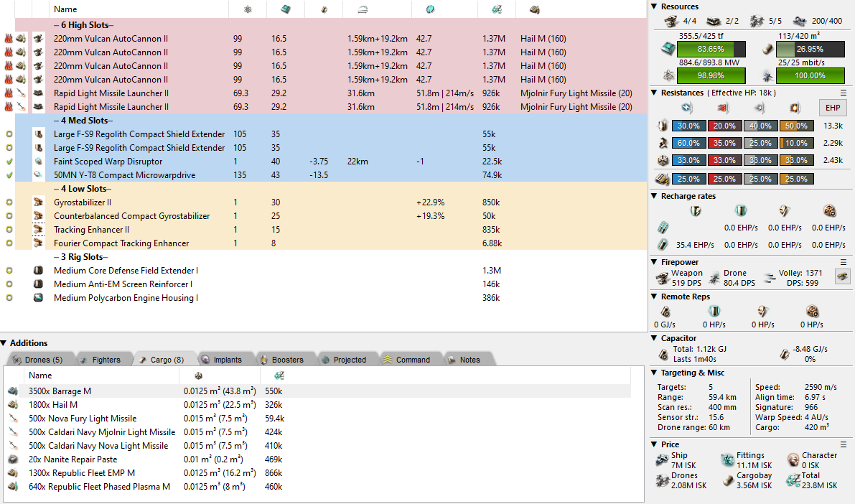Toggle the 50MN Y-T8 Compact Microwarpdrive state
Image resolution: width=855 pixels, height=504 pixels.
click(9, 175)
